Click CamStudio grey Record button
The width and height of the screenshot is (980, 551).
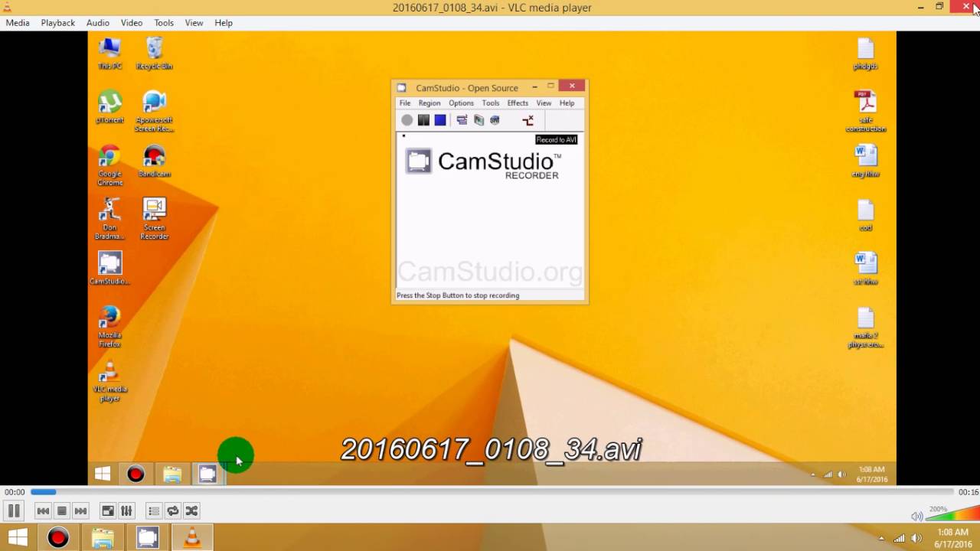[407, 120]
